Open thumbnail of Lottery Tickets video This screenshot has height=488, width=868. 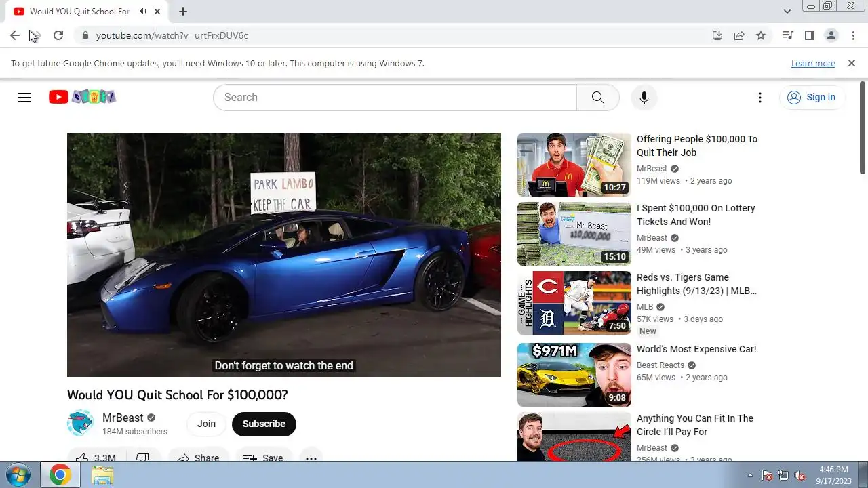[x=574, y=234]
